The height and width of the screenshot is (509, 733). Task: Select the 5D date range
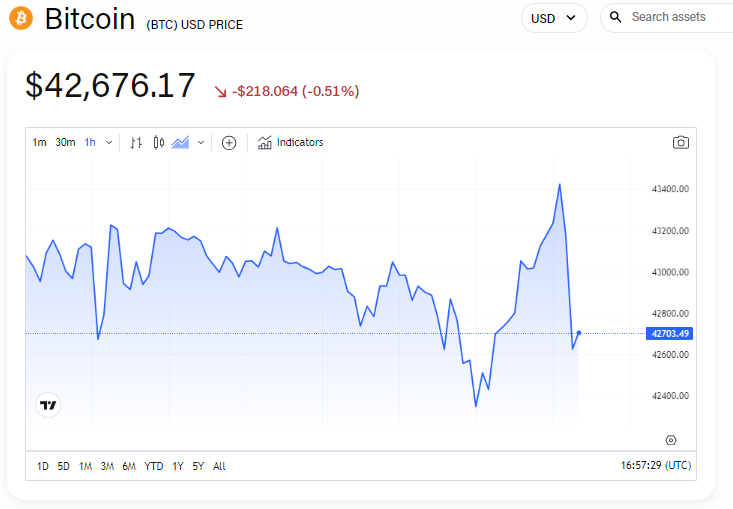pos(64,466)
